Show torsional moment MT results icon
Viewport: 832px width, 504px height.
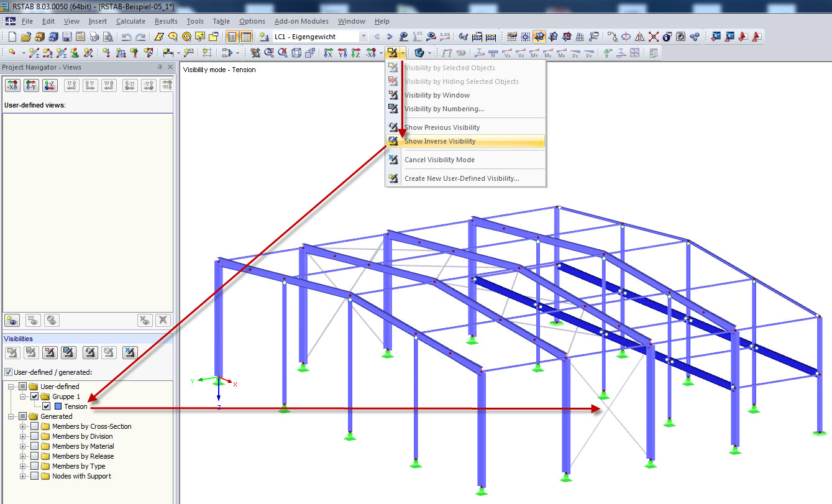534,53
